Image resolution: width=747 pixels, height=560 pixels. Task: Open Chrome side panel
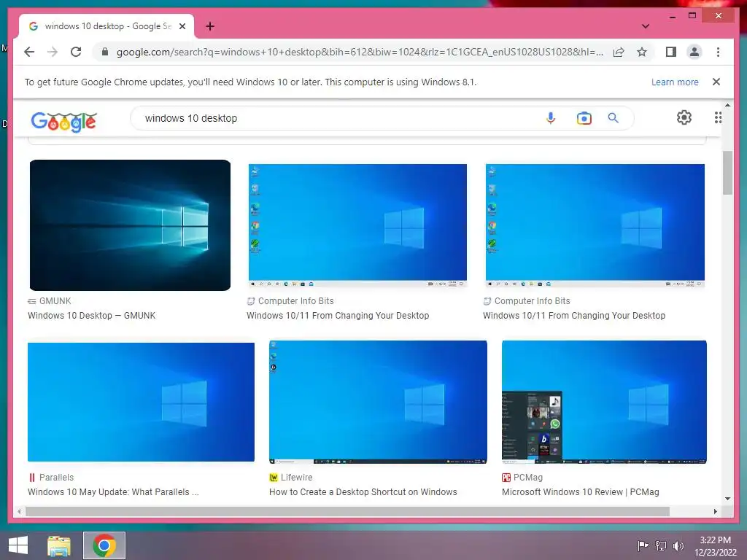(x=671, y=52)
